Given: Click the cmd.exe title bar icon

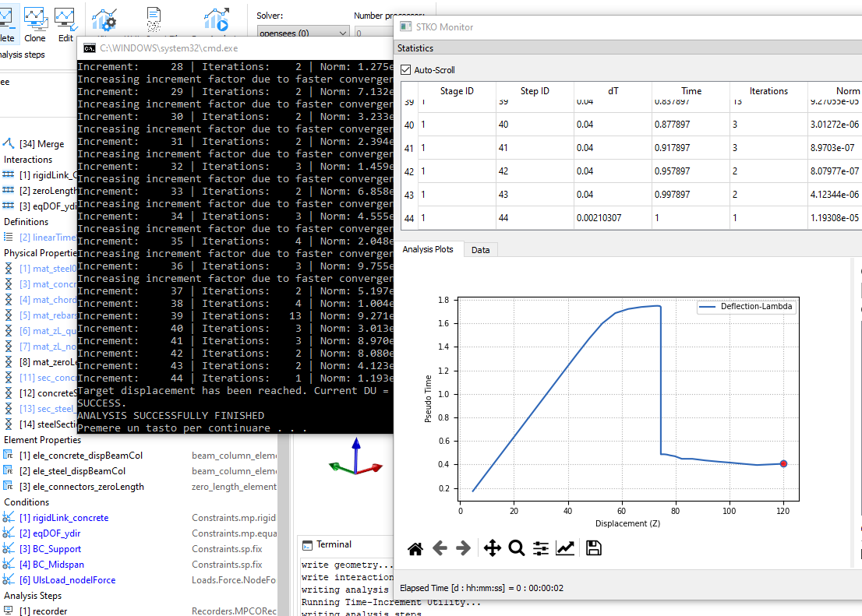Looking at the screenshot, I should (x=89, y=48).
